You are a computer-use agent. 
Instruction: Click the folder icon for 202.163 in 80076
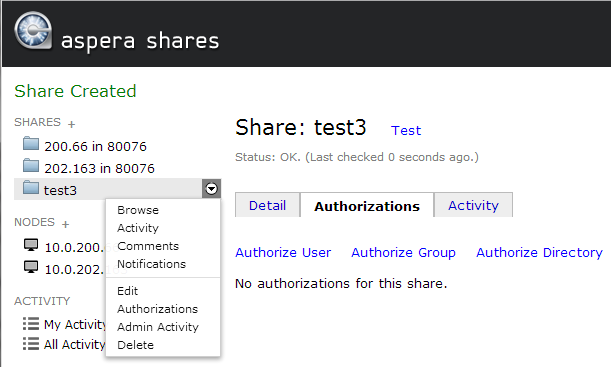coord(31,166)
